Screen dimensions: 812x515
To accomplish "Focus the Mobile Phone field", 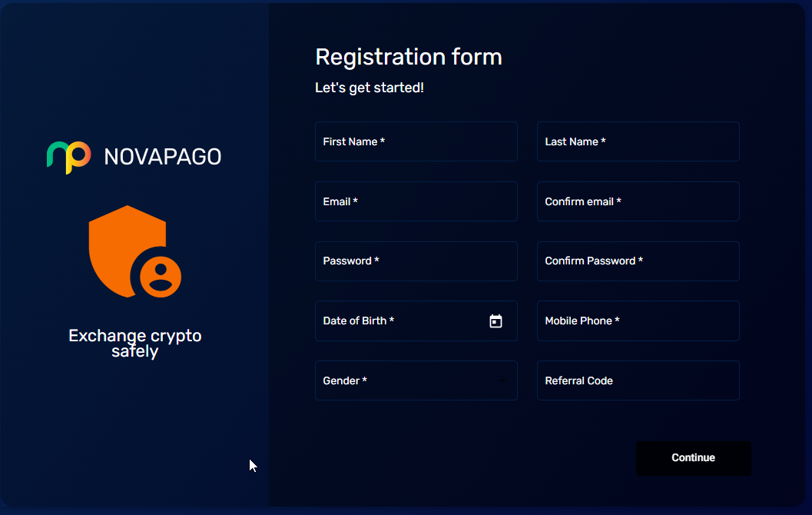I will 638,321.
